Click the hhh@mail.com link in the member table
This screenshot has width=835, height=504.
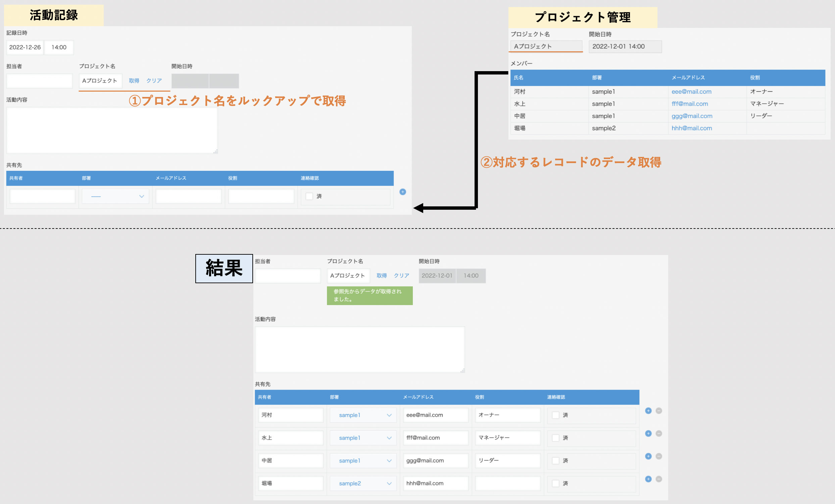coord(691,128)
